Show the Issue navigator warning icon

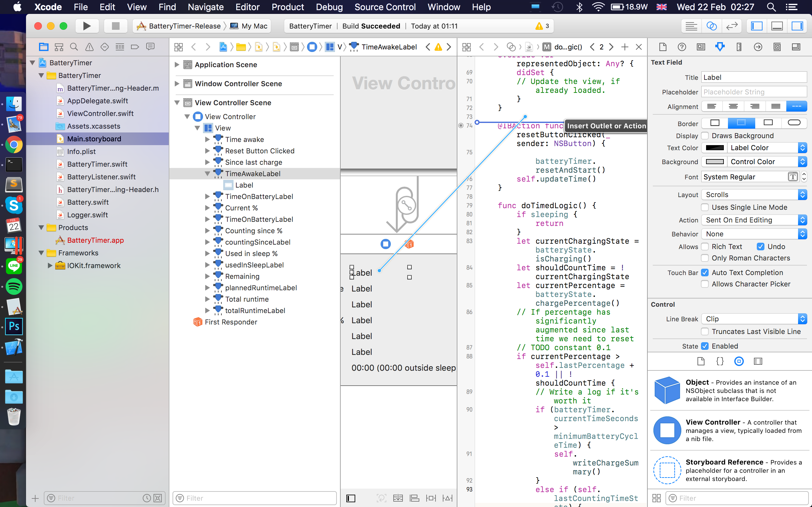(x=89, y=47)
